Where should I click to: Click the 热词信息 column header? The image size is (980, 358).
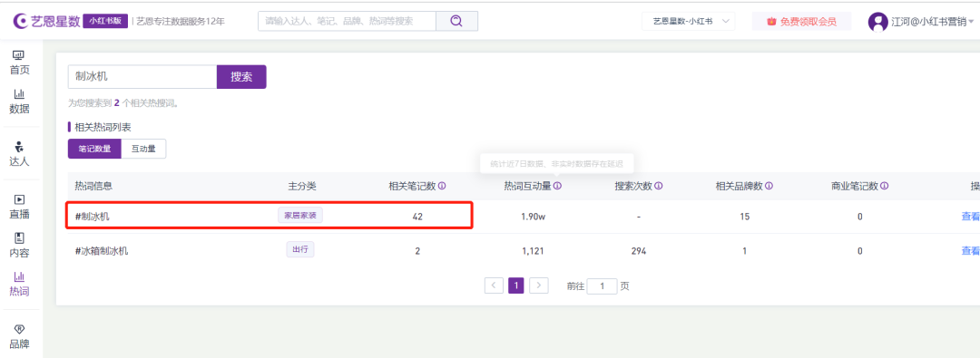[93, 186]
